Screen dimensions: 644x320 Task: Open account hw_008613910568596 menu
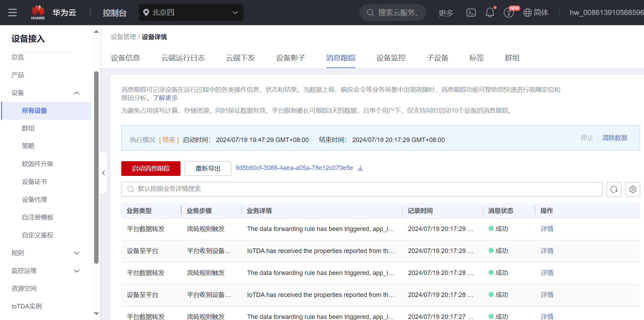pos(607,13)
